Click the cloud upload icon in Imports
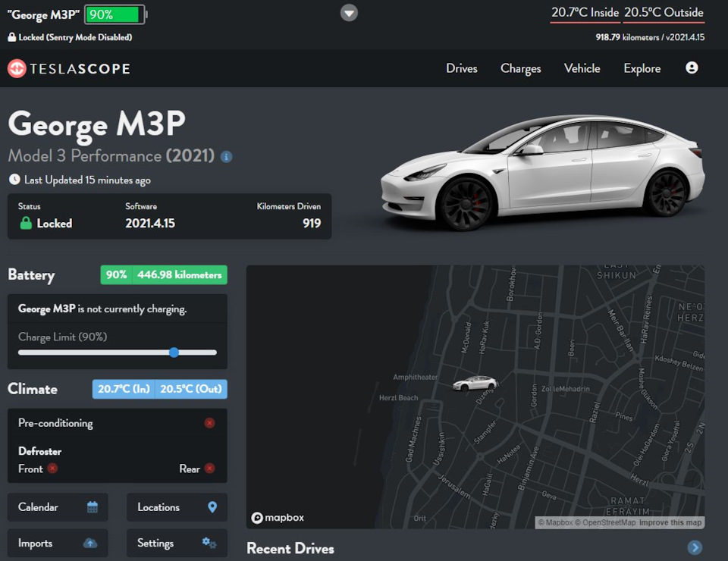Screen dimensions: 728x561 click(x=90, y=543)
